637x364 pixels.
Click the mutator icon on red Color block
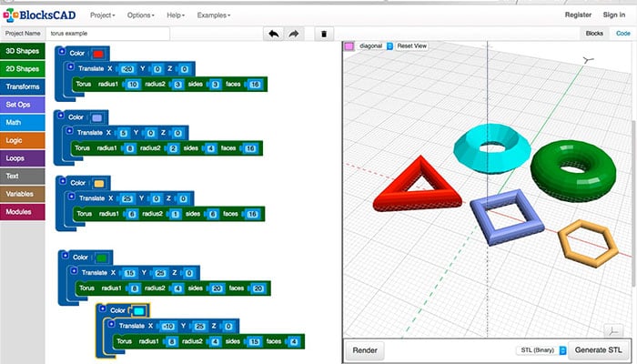click(62, 51)
